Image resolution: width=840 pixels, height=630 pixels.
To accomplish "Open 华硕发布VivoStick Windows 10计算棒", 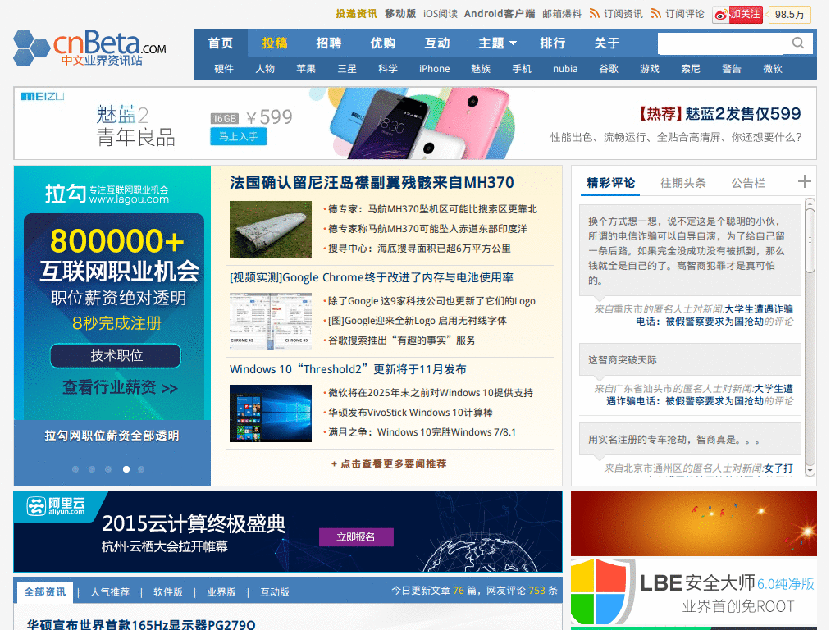I will point(410,413).
